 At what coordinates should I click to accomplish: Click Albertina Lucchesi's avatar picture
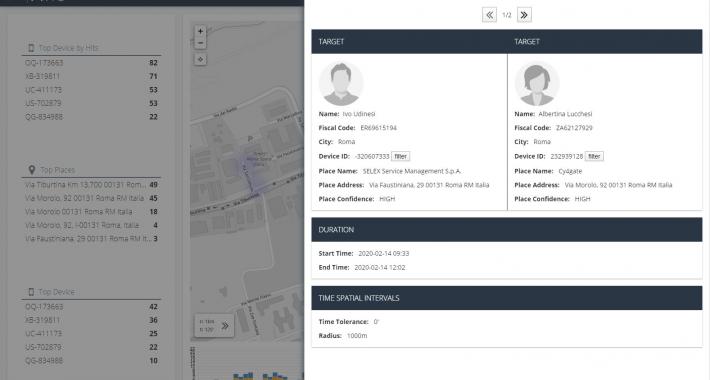(537, 84)
